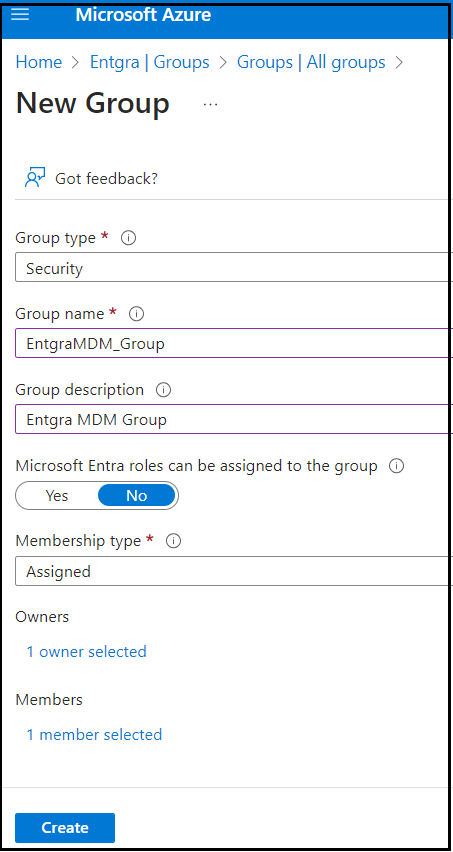Show Group name info tooltip icon
The width and height of the screenshot is (453, 852).
137,314
